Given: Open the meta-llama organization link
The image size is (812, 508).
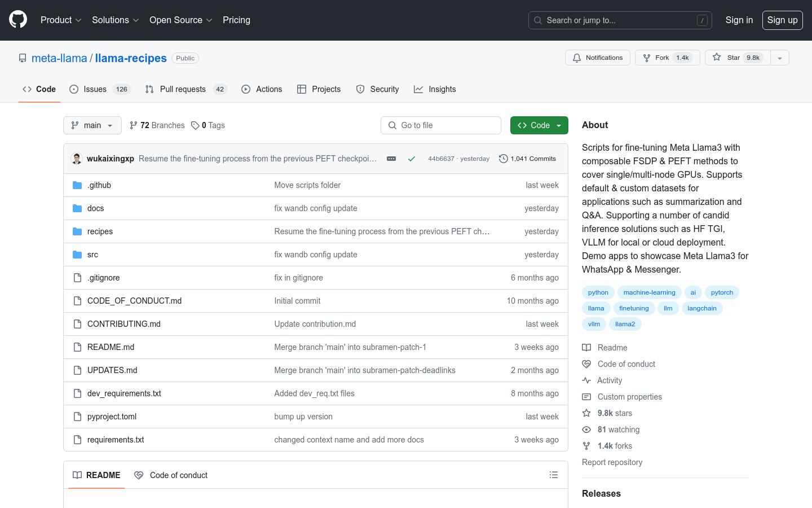Looking at the screenshot, I should click(x=59, y=58).
